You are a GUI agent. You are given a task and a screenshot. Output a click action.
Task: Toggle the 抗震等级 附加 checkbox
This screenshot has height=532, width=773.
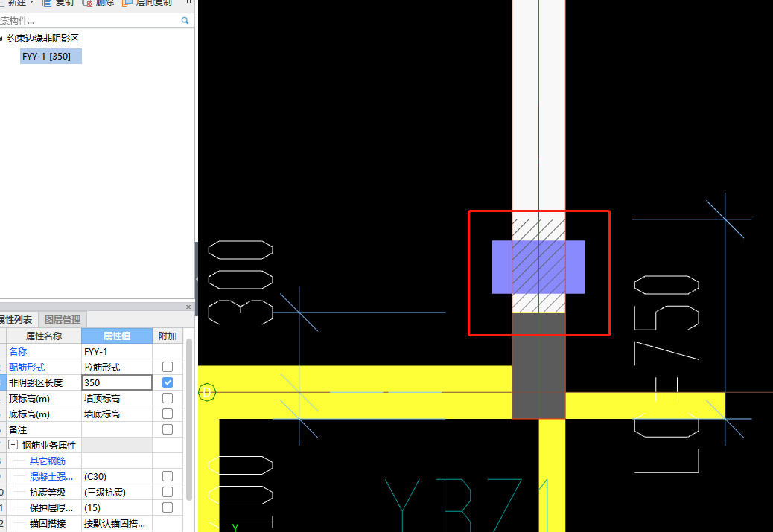pos(168,492)
